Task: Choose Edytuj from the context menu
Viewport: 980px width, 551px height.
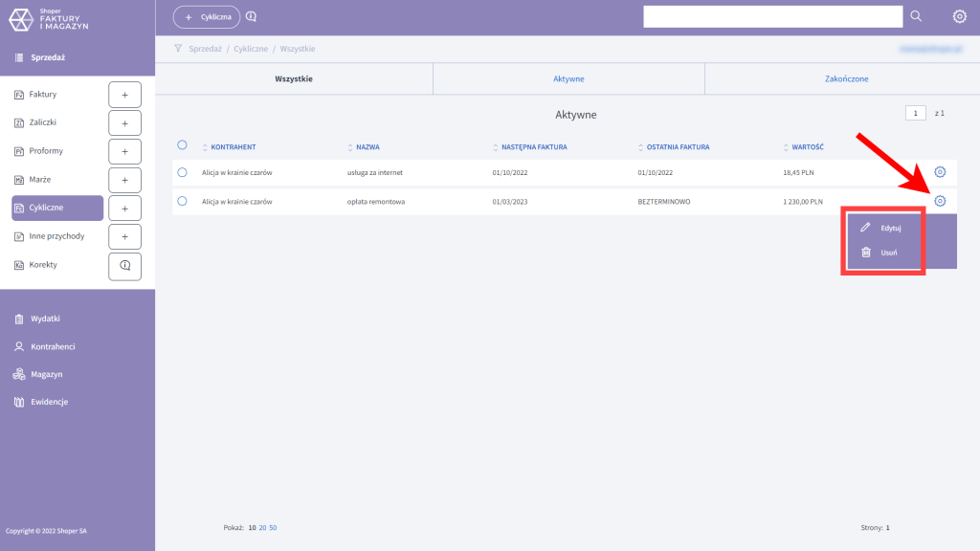Action: pos(890,228)
